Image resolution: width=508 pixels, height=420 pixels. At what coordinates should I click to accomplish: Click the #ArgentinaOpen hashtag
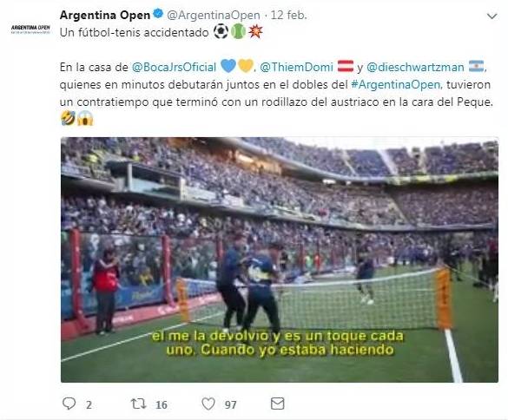tap(396, 84)
